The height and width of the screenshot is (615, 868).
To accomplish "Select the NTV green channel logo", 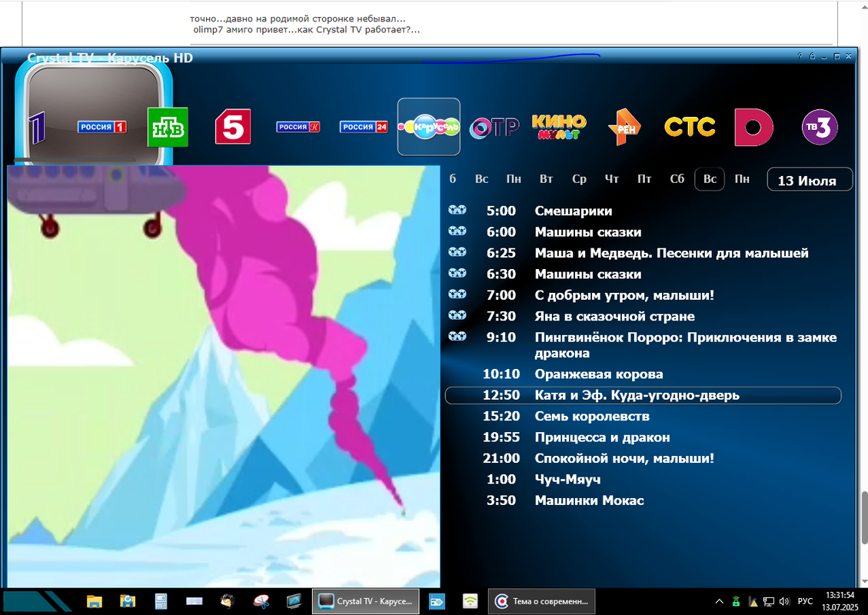I will point(168,128).
